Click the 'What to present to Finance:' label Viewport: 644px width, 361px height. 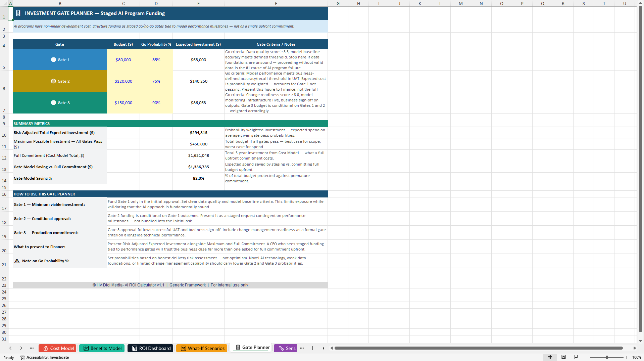click(x=40, y=247)
